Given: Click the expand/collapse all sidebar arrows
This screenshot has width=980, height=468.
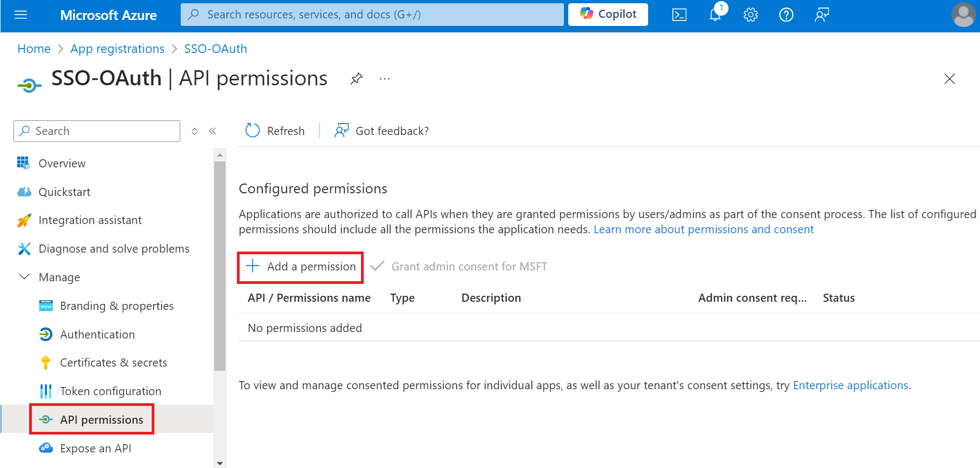Looking at the screenshot, I should tap(195, 131).
